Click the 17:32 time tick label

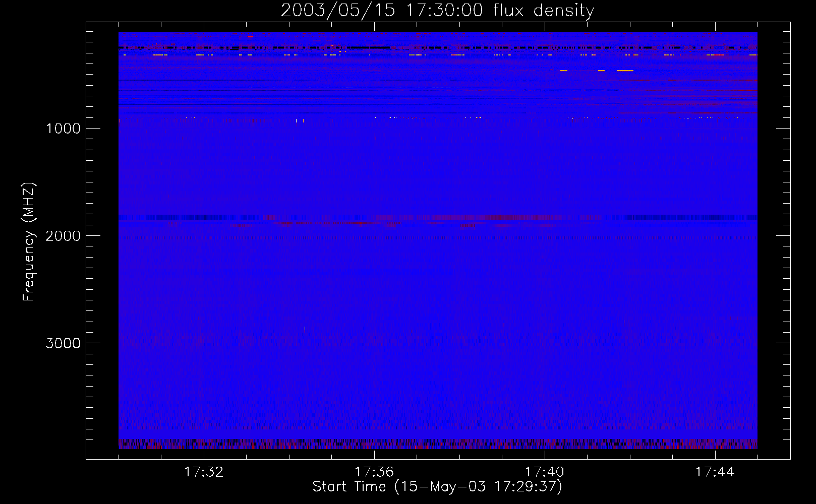tap(204, 472)
